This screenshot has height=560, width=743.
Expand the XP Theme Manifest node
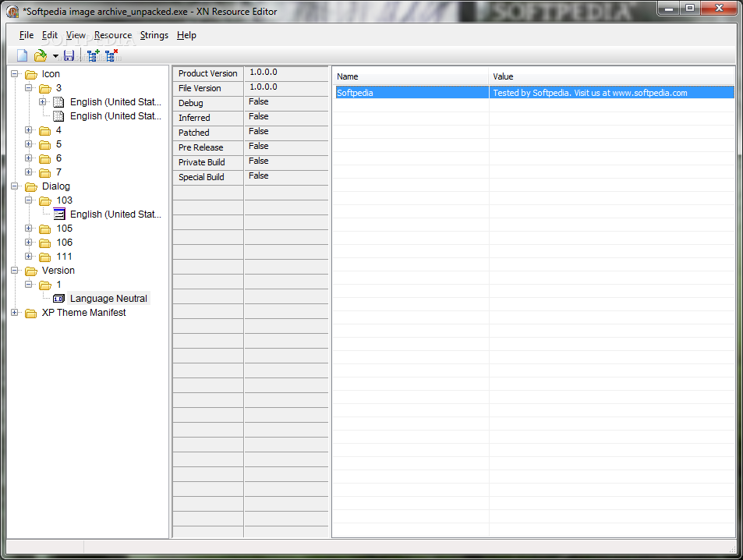click(15, 313)
